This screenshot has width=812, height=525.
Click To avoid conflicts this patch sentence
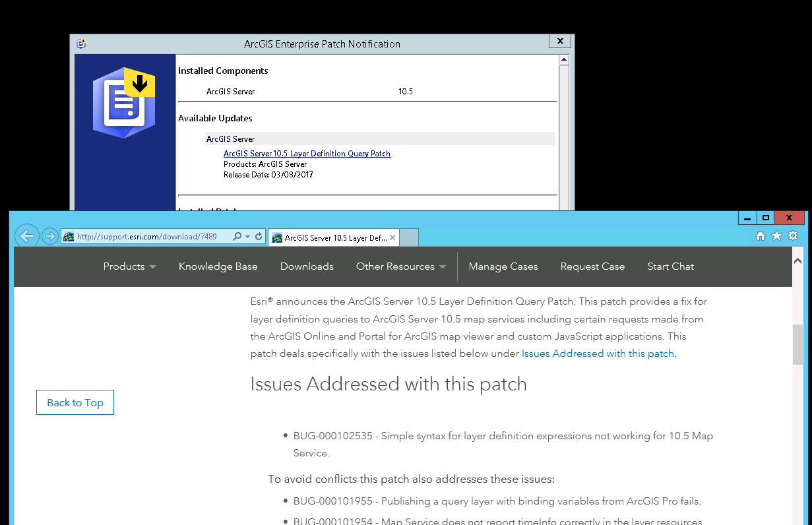(x=411, y=479)
